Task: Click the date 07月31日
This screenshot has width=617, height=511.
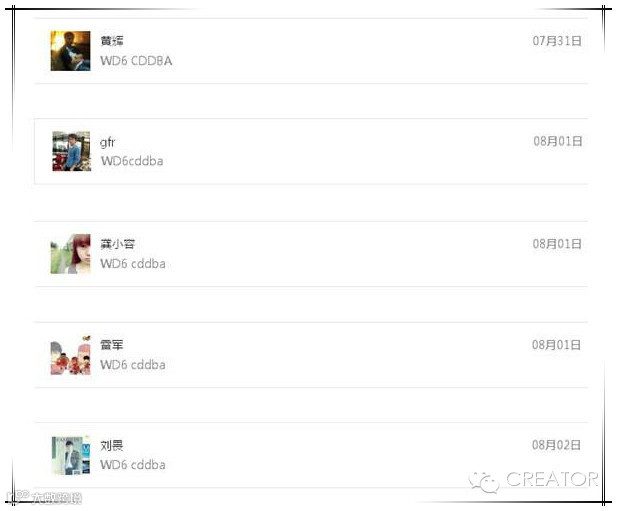Action: click(x=557, y=41)
